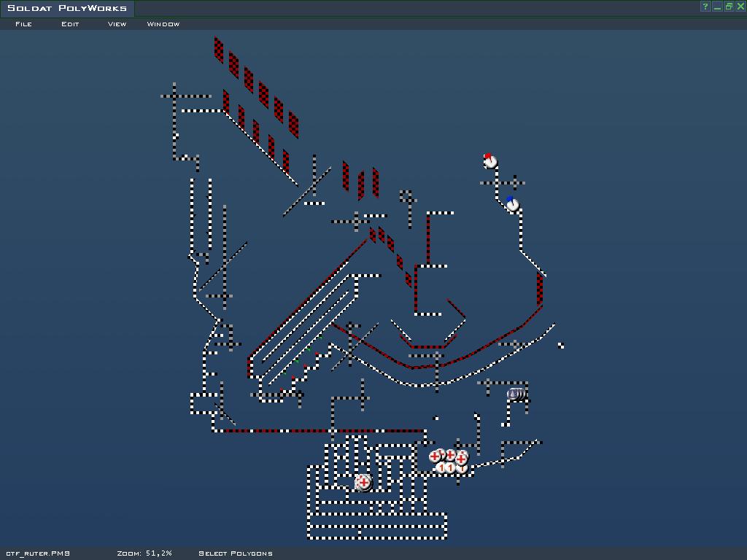Click the Select Polygons status label
This screenshot has height=560, width=747.
coord(235,553)
